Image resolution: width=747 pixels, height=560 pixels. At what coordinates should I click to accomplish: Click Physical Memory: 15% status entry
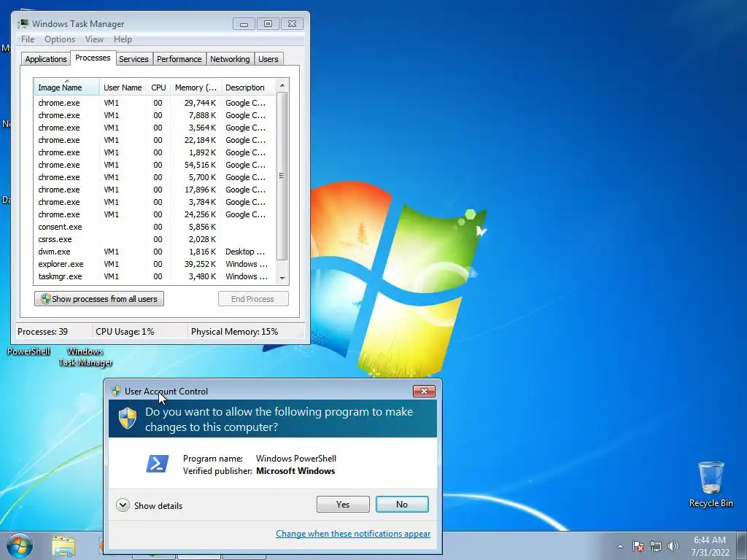coord(234,332)
